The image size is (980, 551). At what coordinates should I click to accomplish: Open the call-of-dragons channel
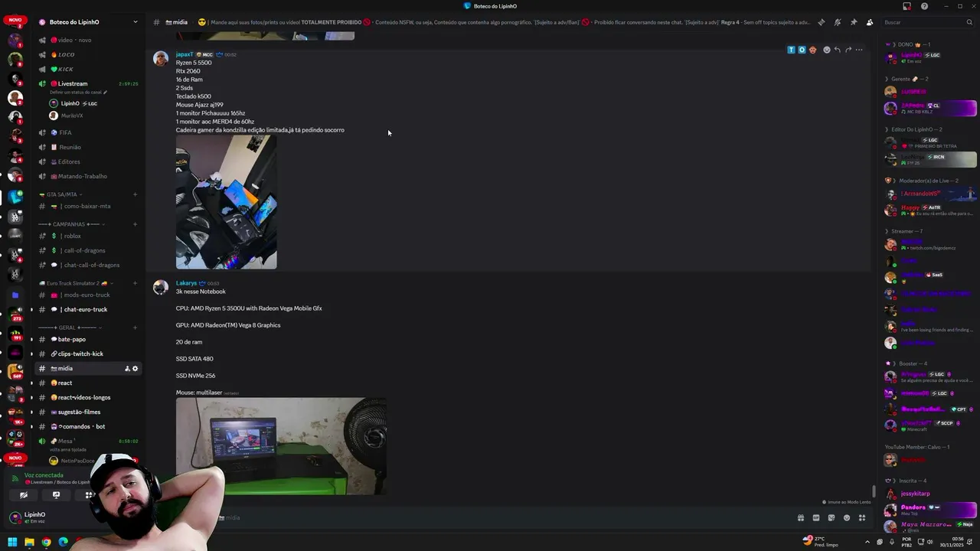[88, 250]
